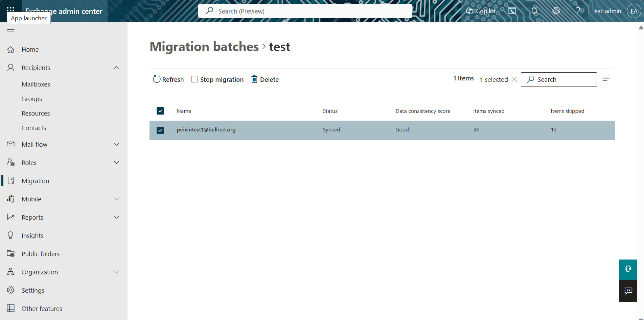Delete the selected migration batch
This screenshot has height=320, width=644.
pyautogui.click(x=265, y=79)
